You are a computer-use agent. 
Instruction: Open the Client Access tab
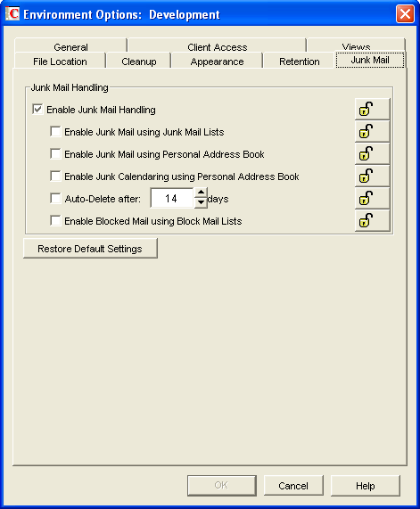point(218,46)
